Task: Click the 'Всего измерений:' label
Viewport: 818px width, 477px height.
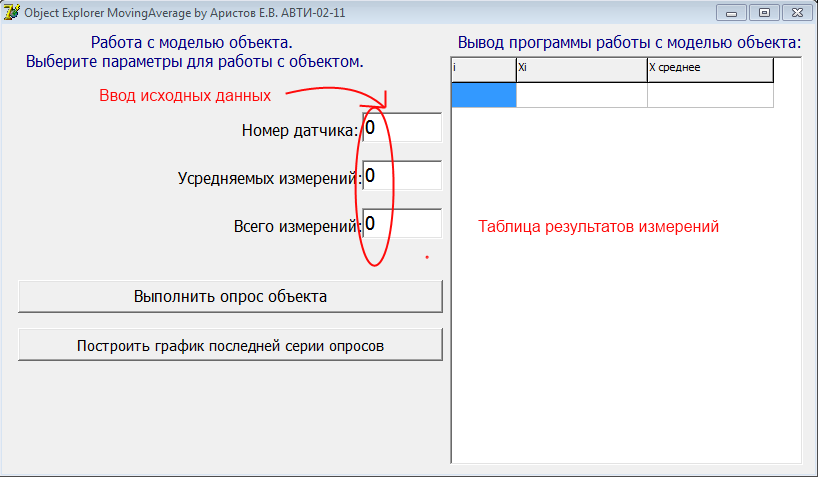Action: (x=297, y=226)
